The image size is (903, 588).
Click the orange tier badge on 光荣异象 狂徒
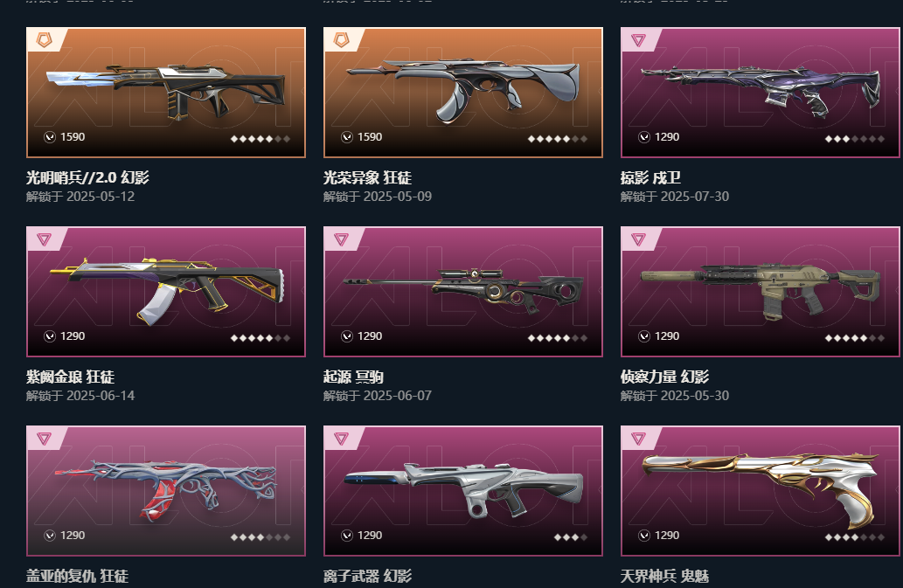(342, 39)
